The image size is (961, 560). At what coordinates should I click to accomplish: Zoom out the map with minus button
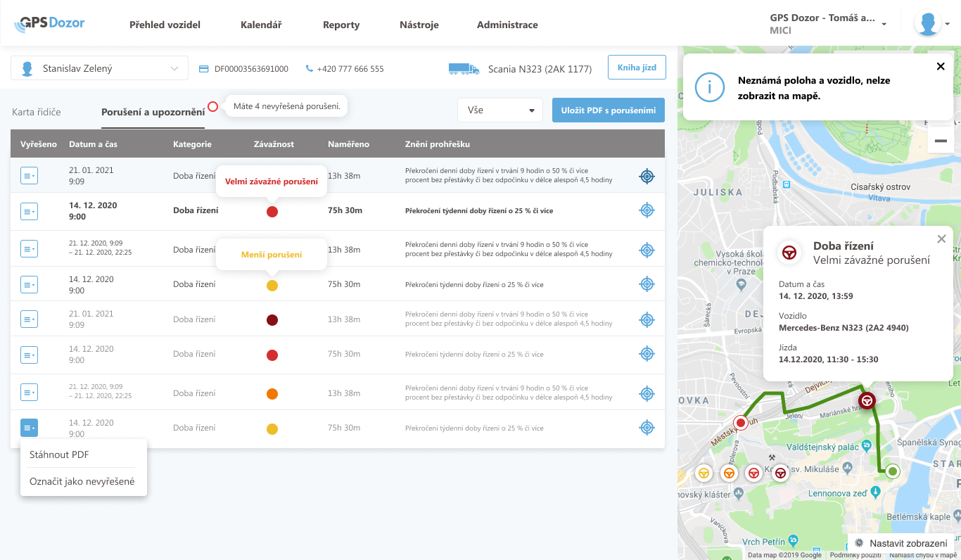pos(940,141)
